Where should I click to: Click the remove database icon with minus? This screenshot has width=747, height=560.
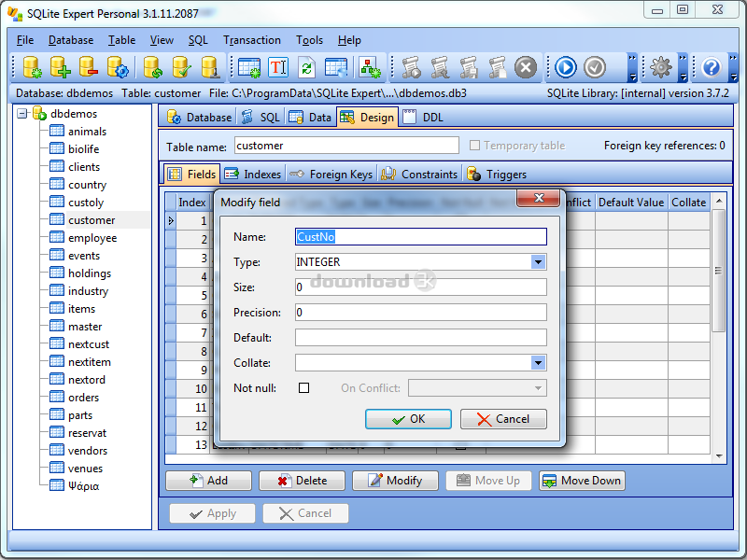point(90,67)
